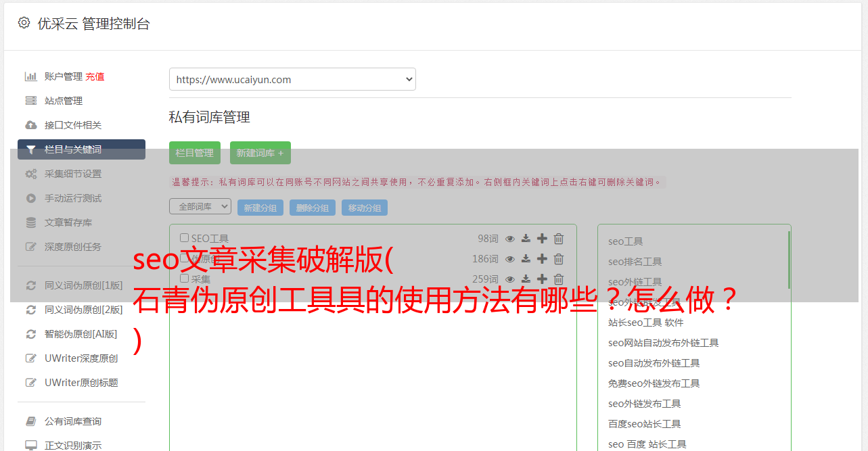
Task: Open 深度原创任务 sidebar item
Action: click(x=73, y=247)
